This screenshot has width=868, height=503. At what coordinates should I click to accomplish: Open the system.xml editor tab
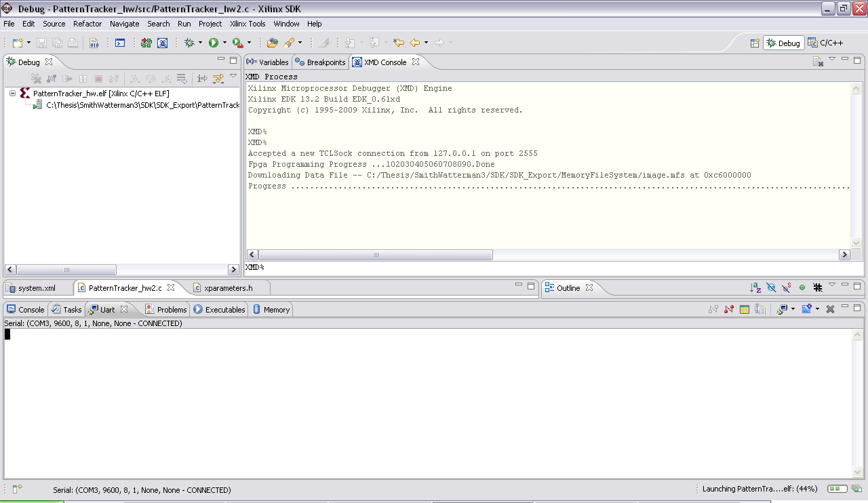(x=37, y=288)
